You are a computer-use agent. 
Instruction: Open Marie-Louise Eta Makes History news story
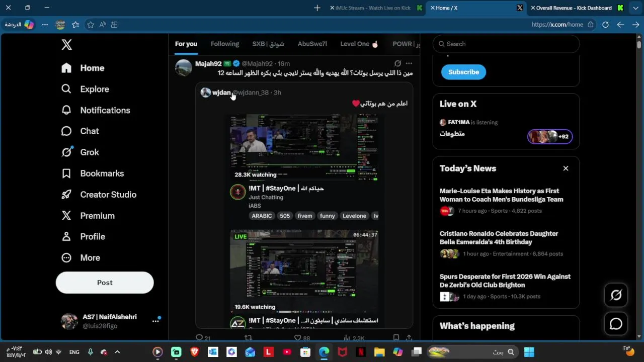click(x=506, y=201)
